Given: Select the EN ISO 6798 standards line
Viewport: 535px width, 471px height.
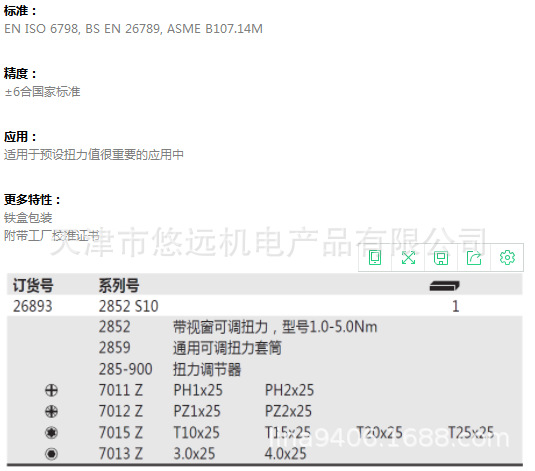Looking at the screenshot, I should pos(133,29).
